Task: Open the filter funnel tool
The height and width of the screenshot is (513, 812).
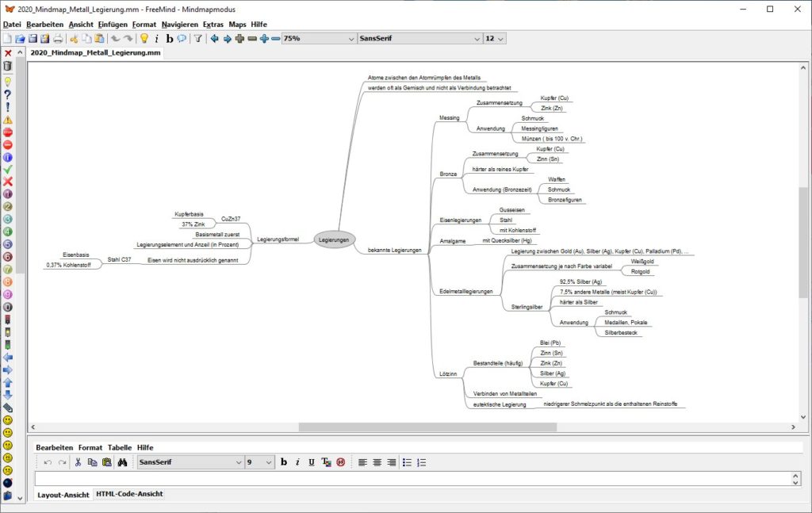Action: (x=197, y=38)
